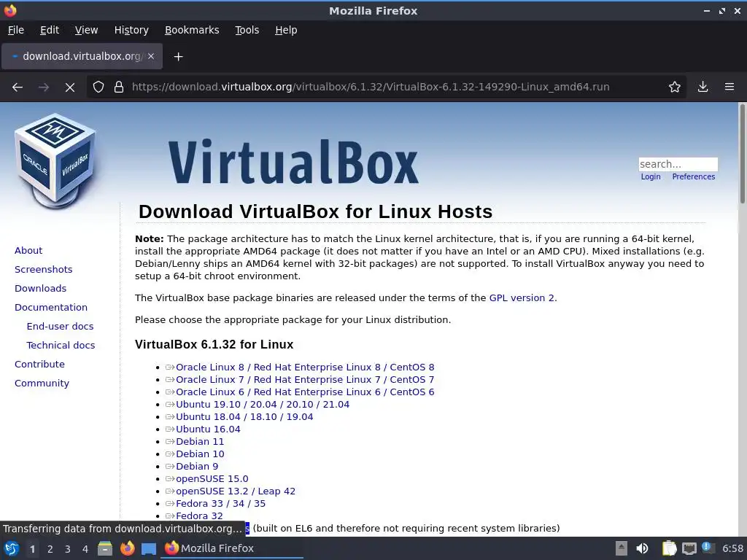Viewport: 747px width, 560px height.
Task: Open the Documentation sidebar link
Action: tap(51, 308)
